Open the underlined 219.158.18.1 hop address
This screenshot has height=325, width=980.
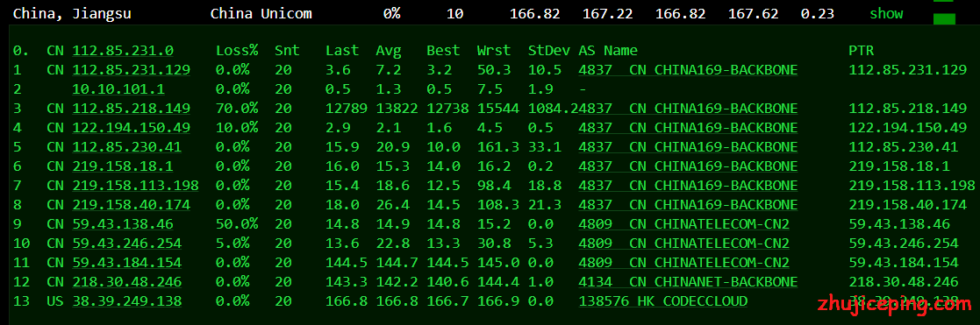(123, 167)
